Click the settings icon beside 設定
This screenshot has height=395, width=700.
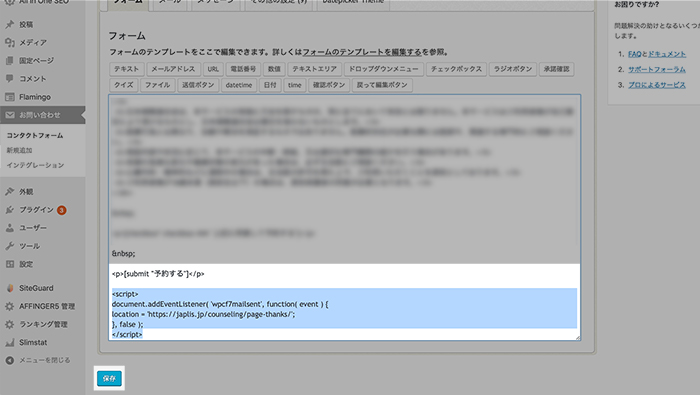tap(10, 264)
